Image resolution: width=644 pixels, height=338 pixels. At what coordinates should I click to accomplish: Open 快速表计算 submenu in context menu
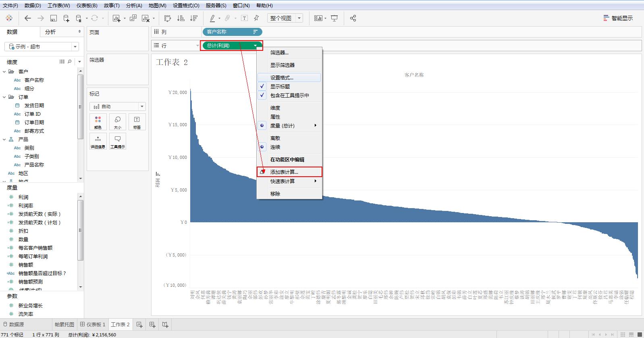[x=289, y=181]
